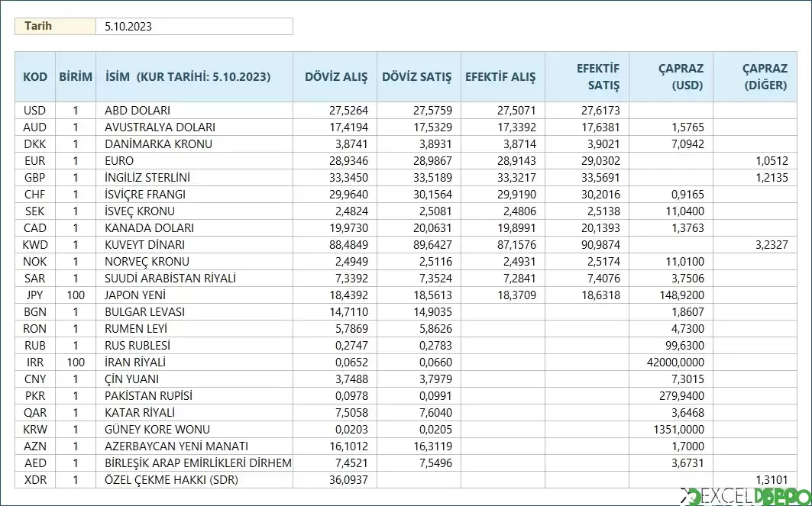
Task: Click the USD code cell
Action: point(35,110)
